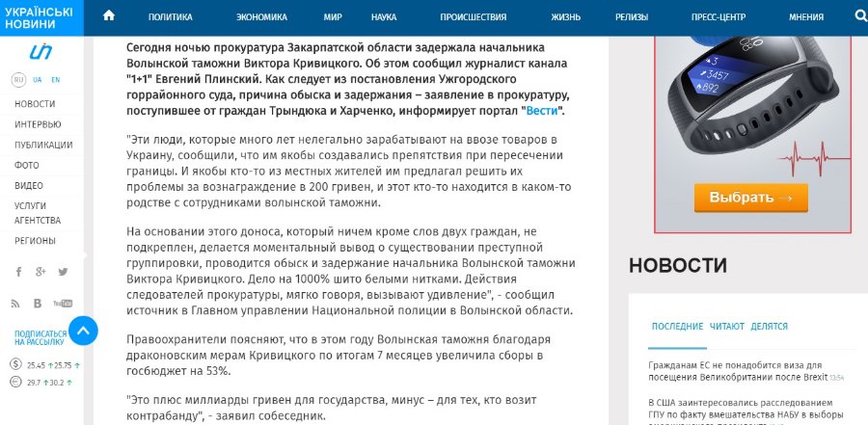Switch site language to EN

tap(56, 80)
